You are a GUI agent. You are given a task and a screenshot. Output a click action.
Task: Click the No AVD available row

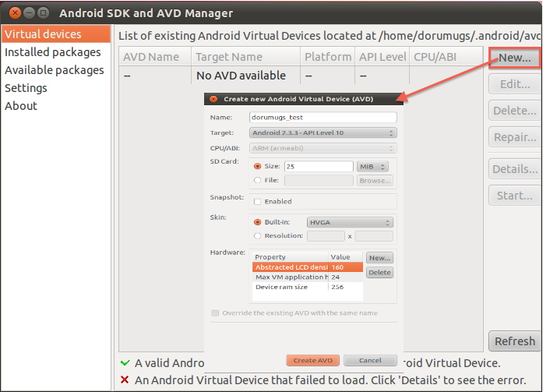301,76
